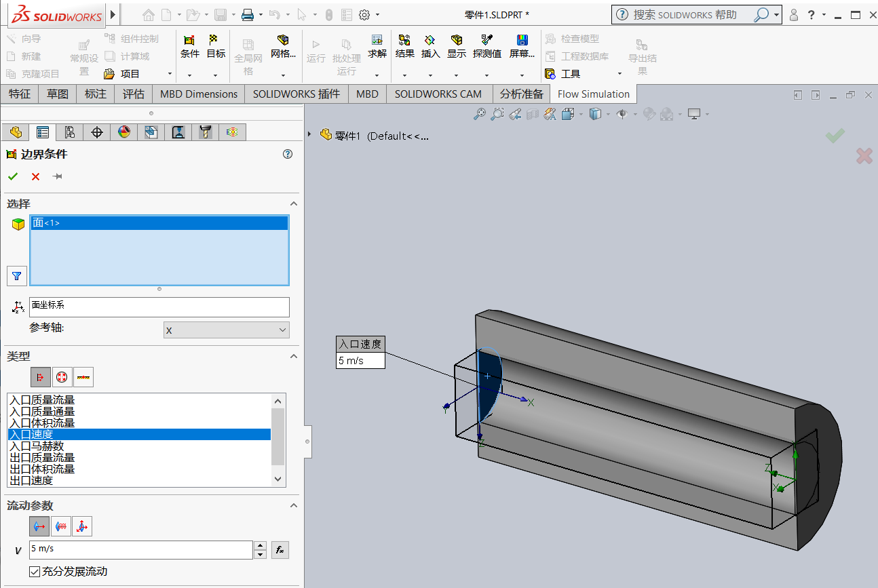878x588 pixels.
Task: Increase velocity using the up stepper arrow
Action: tap(260, 545)
